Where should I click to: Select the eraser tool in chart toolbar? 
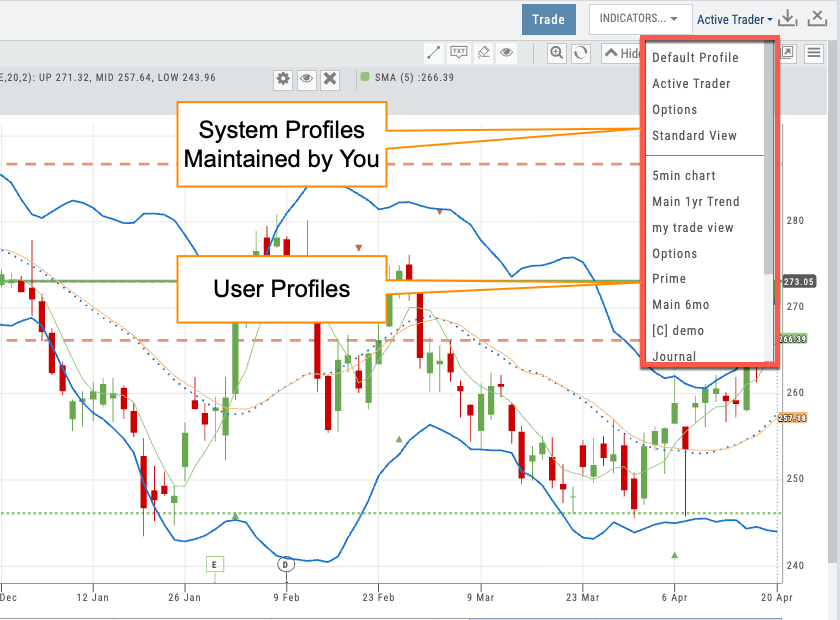click(x=483, y=53)
